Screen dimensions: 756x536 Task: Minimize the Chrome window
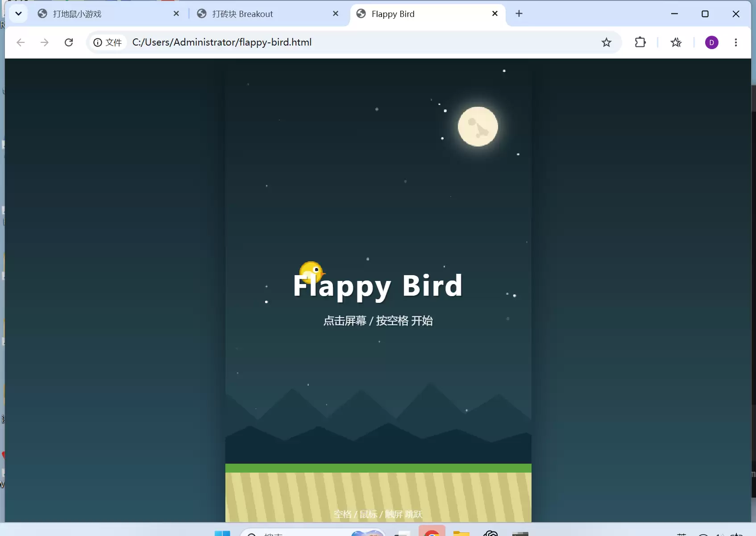click(674, 14)
